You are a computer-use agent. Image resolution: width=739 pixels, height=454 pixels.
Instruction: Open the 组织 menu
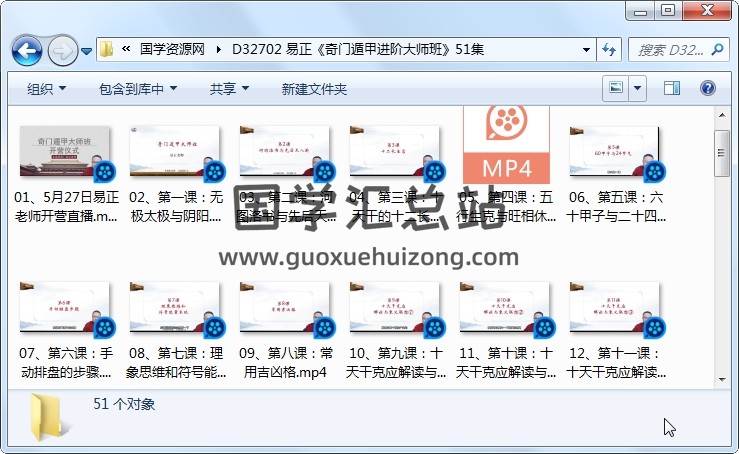[46, 89]
